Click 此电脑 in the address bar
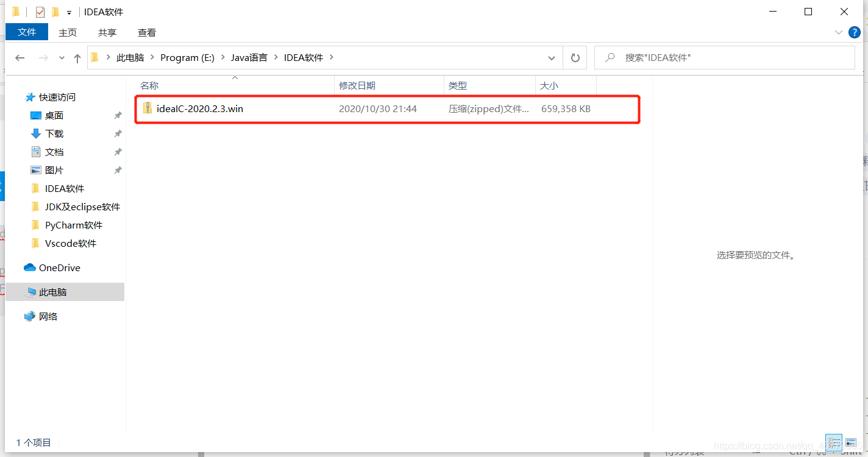This screenshot has width=868, height=457. [x=130, y=57]
